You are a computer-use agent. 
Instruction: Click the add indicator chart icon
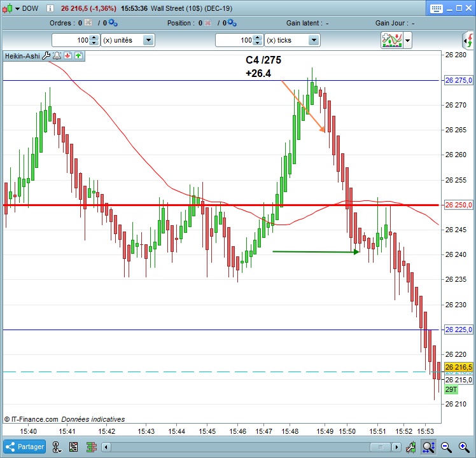(x=392, y=40)
